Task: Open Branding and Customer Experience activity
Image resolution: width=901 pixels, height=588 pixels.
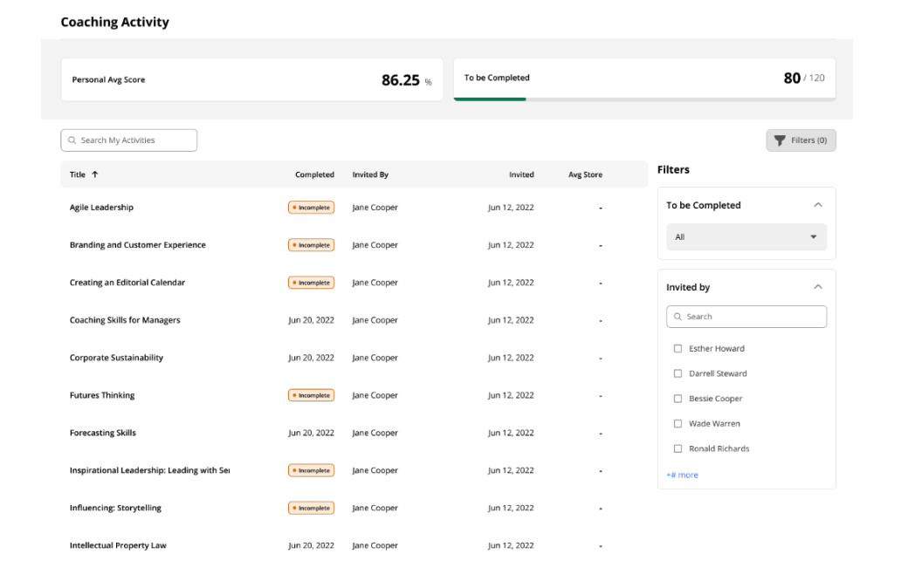Action: pyautogui.click(x=137, y=244)
